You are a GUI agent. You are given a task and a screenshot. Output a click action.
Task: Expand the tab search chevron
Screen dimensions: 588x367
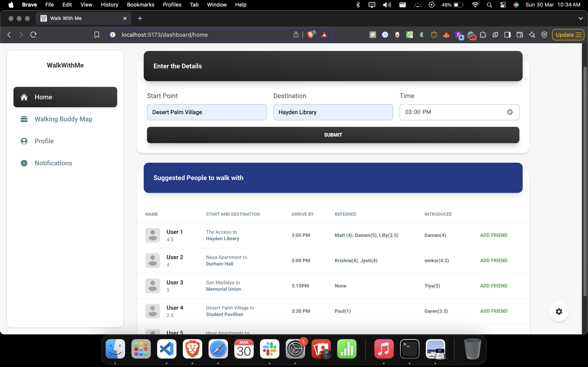[x=580, y=18]
